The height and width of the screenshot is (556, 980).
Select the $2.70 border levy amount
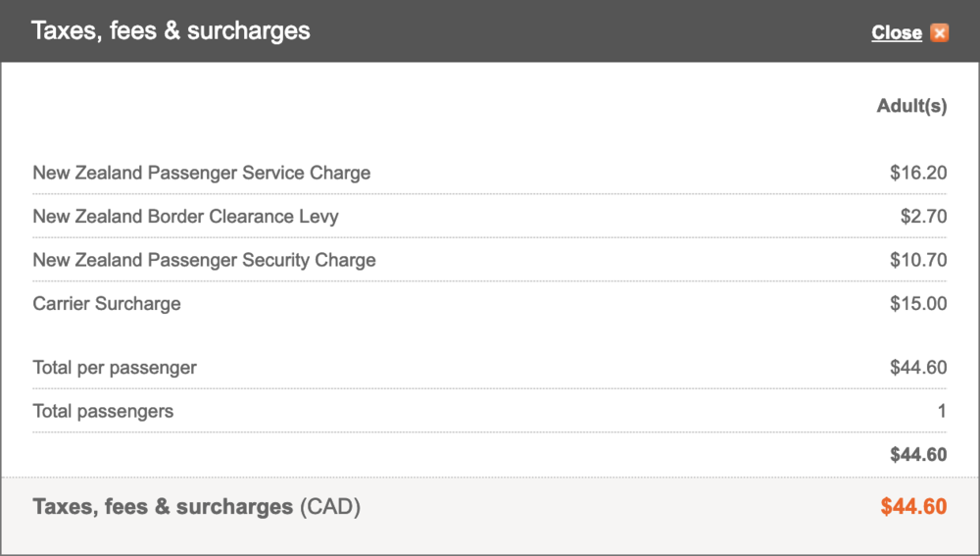pos(923,217)
